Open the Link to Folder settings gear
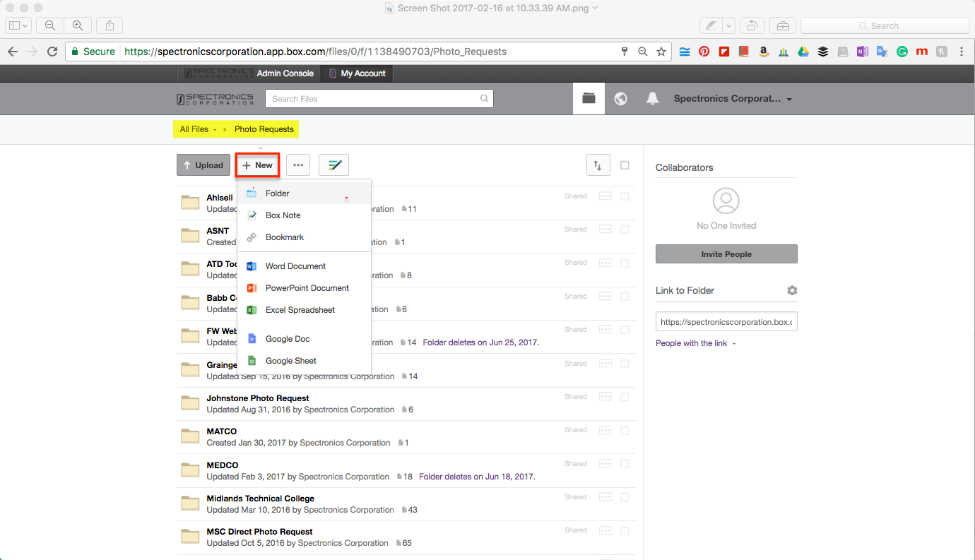 pyautogui.click(x=792, y=290)
